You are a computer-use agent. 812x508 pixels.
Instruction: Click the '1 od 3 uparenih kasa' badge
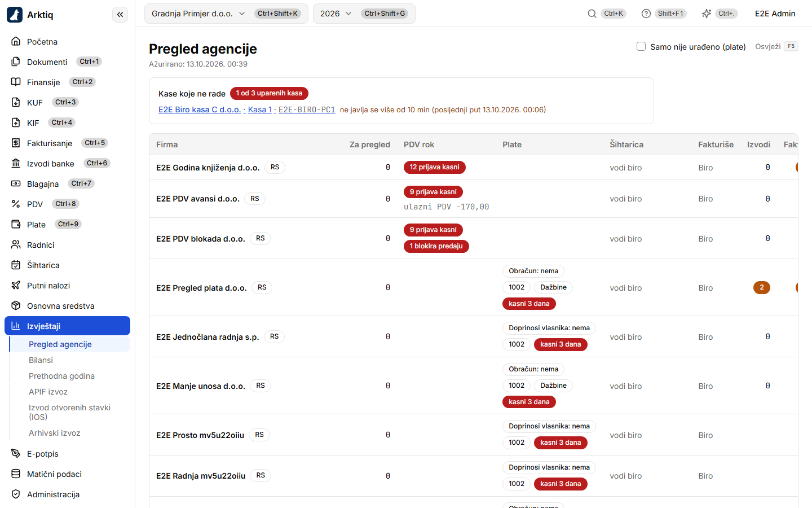[269, 93]
